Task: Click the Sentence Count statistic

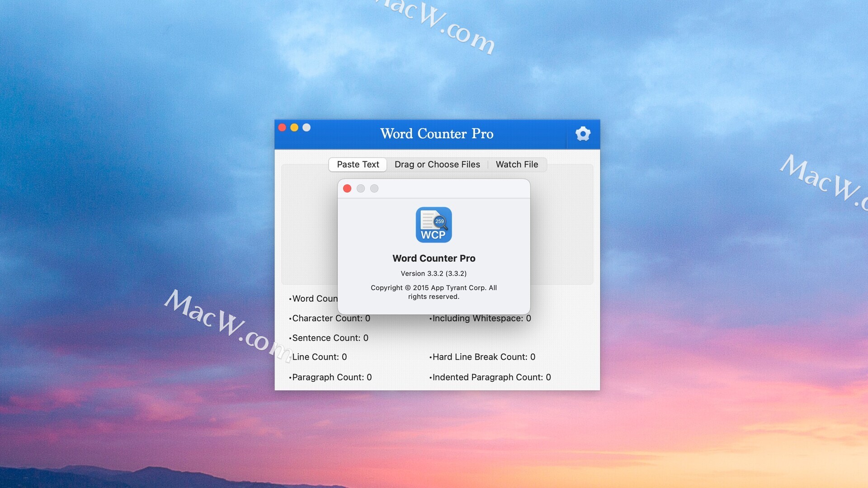Action: tap(329, 338)
